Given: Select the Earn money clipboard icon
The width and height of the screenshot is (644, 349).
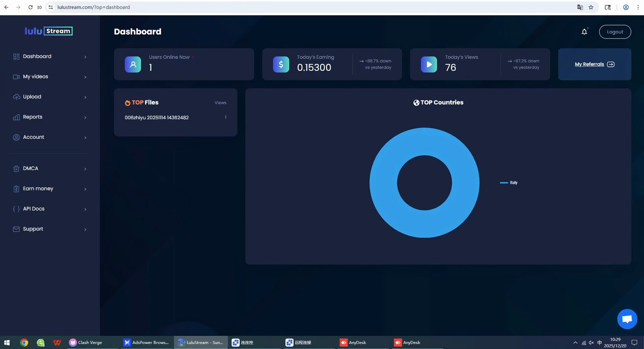Looking at the screenshot, I should pyautogui.click(x=16, y=189).
